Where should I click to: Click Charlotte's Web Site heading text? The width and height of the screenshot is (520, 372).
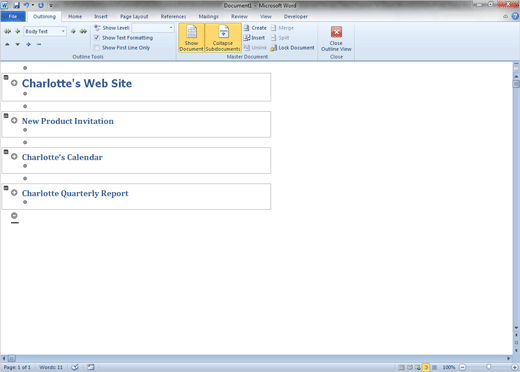(x=77, y=83)
